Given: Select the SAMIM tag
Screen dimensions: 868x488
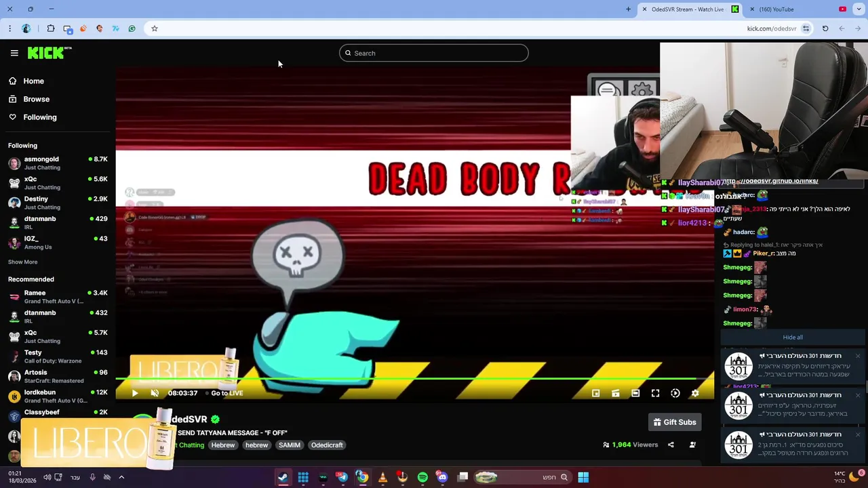Looking at the screenshot, I should (x=289, y=445).
